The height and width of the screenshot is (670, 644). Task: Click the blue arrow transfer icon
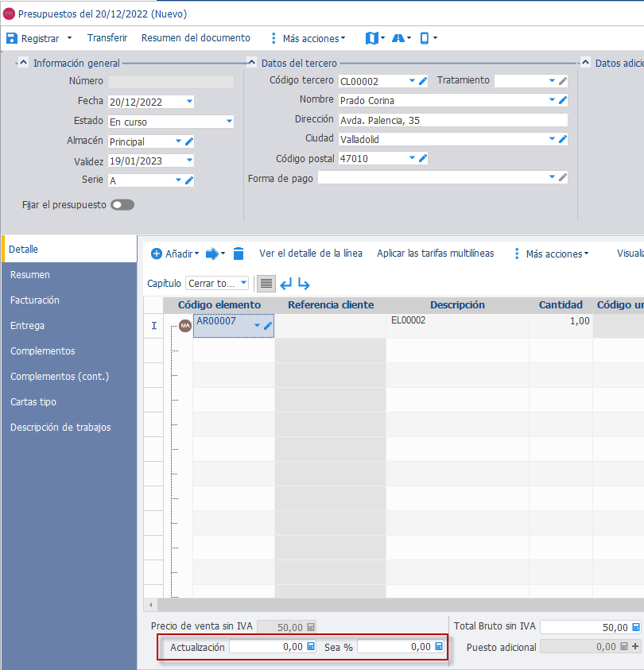pos(212,254)
